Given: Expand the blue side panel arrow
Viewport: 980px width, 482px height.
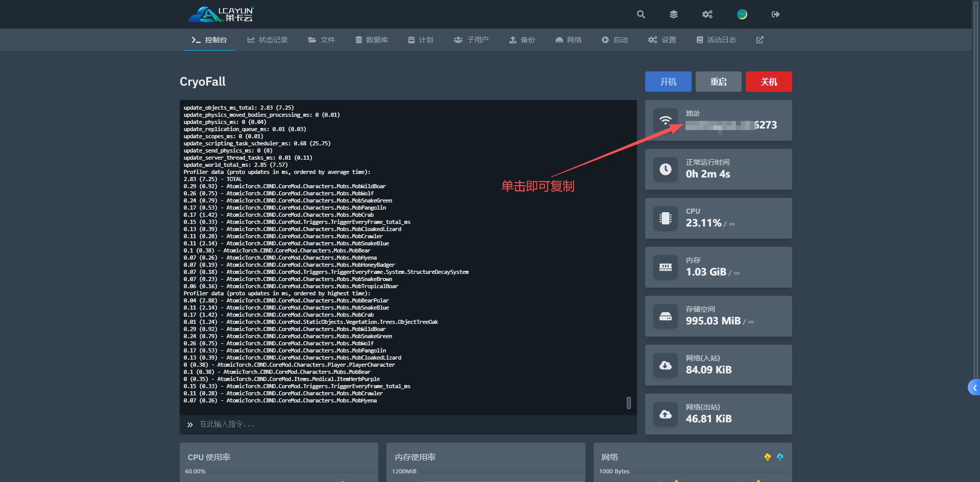Looking at the screenshot, I should 974,388.
